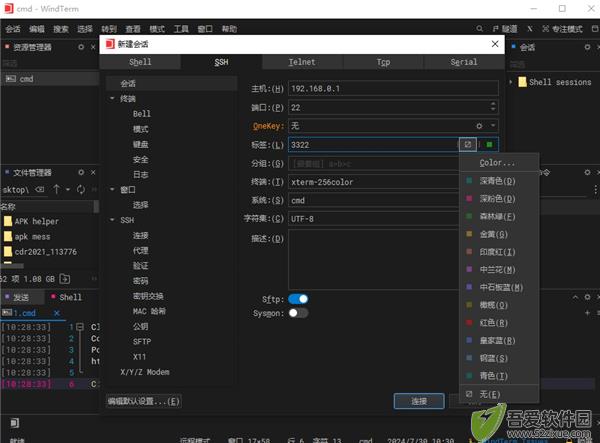Screen dimensions: 600x443
Task: Collapse the 窗口 tree node
Action: (112, 189)
